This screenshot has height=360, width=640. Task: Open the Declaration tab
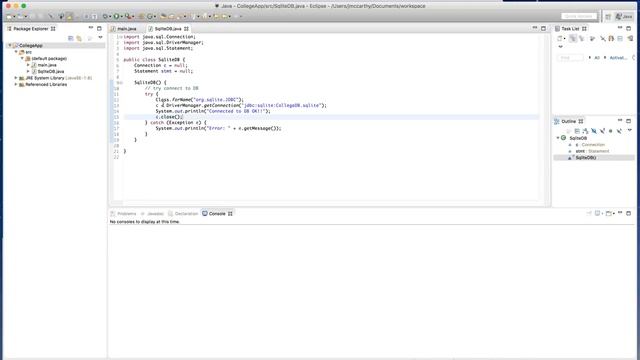[183, 213]
